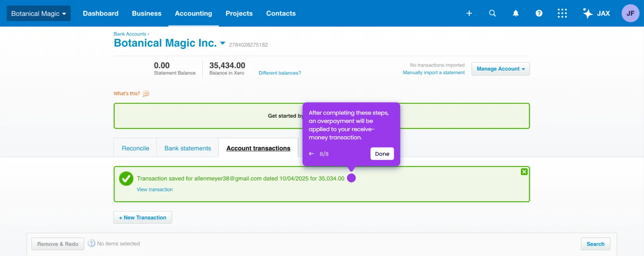This screenshot has height=256, width=644.
Task: Select the Account transactions tab
Action: [x=258, y=148]
